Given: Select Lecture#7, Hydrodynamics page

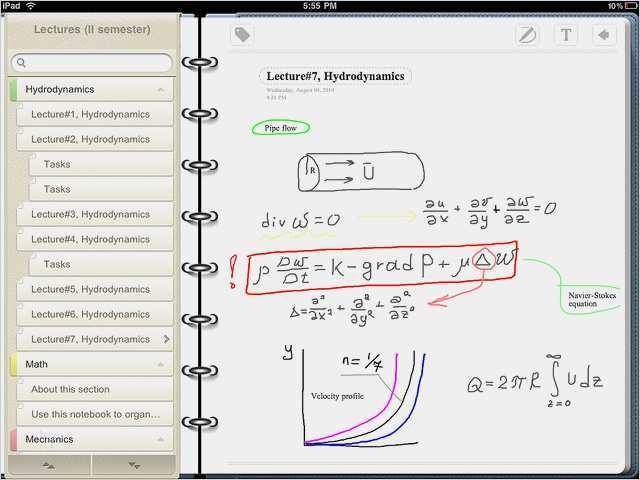Looking at the screenshot, I should 95,339.
